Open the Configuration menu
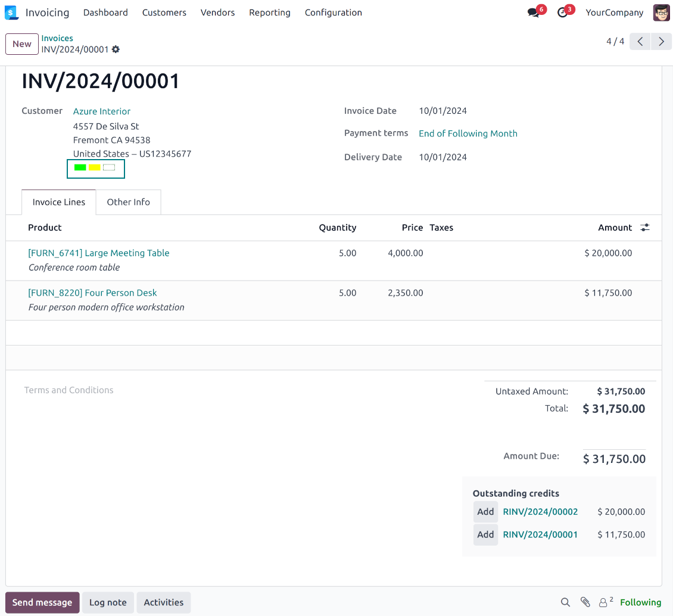673x616 pixels. click(x=333, y=13)
